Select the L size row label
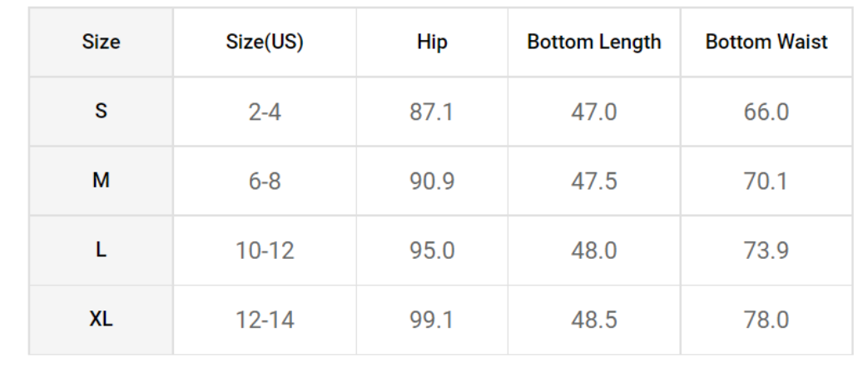Viewport: 868px width, 368px height. (x=101, y=251)
